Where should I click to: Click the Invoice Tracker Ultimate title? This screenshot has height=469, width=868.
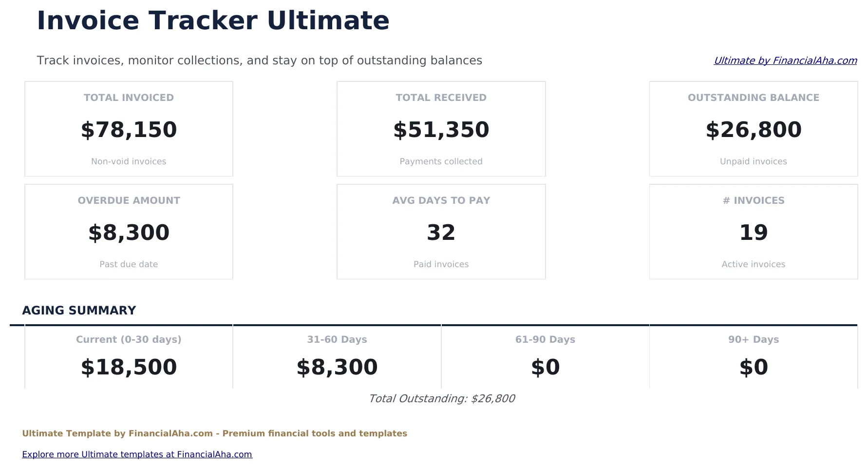pos(213,20)
